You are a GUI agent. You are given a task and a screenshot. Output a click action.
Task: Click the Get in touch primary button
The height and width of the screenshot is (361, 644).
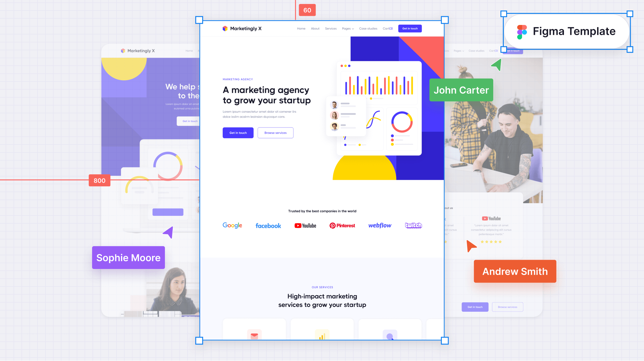click(x=238, y=133)
